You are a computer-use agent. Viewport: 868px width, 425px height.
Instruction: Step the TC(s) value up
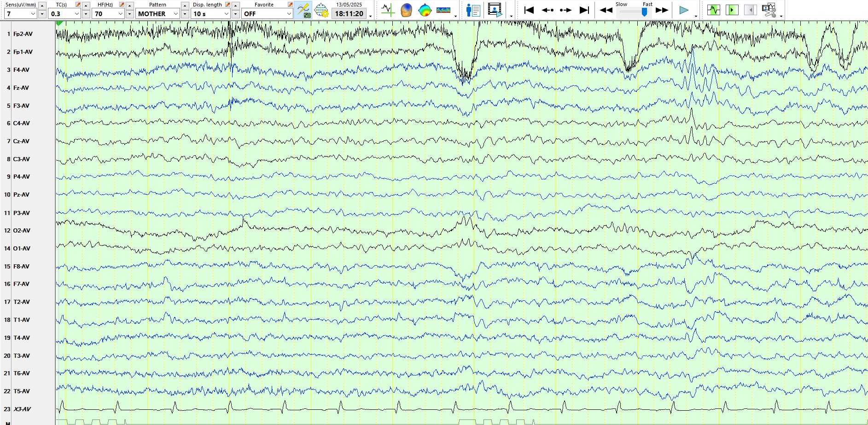coord(86,5)
